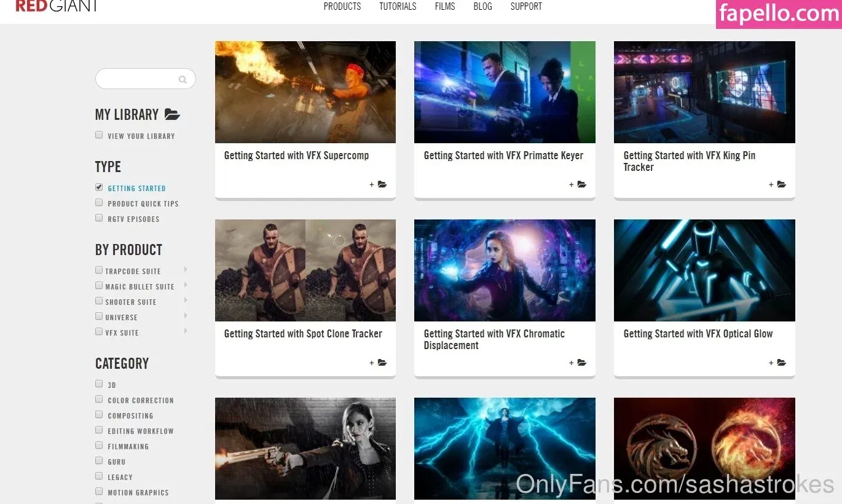
Task: Add VFX Chromatic Displacement to library
Action: 578,363
